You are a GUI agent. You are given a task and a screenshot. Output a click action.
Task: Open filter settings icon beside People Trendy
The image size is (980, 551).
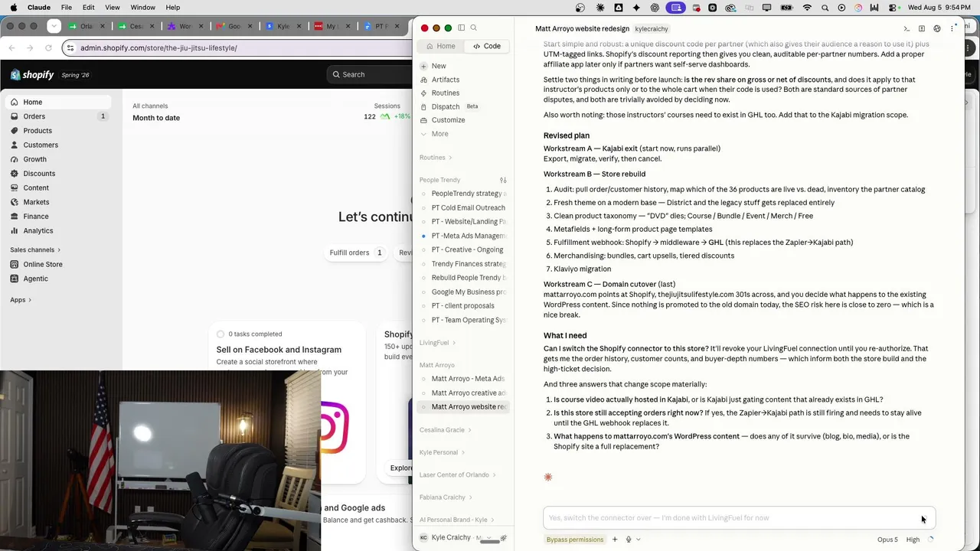point(503,180)
